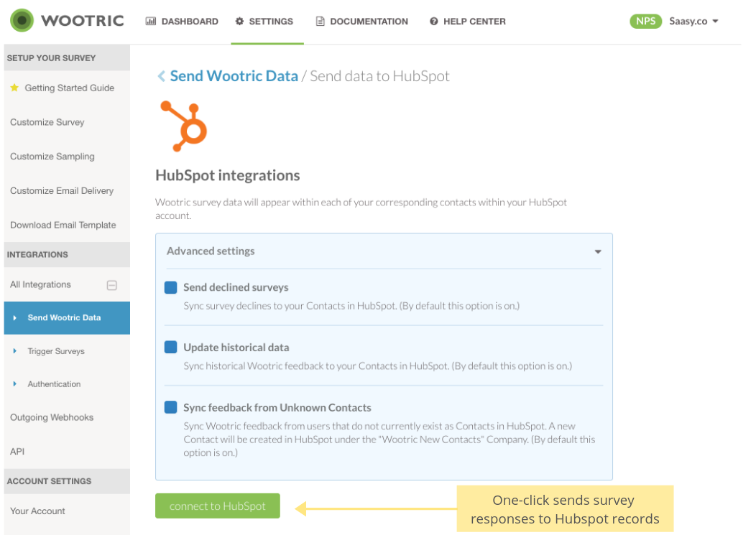Click the HubSpot sprocket logo
This screenshot has width=756, height=535.
[x=185, y=126]
